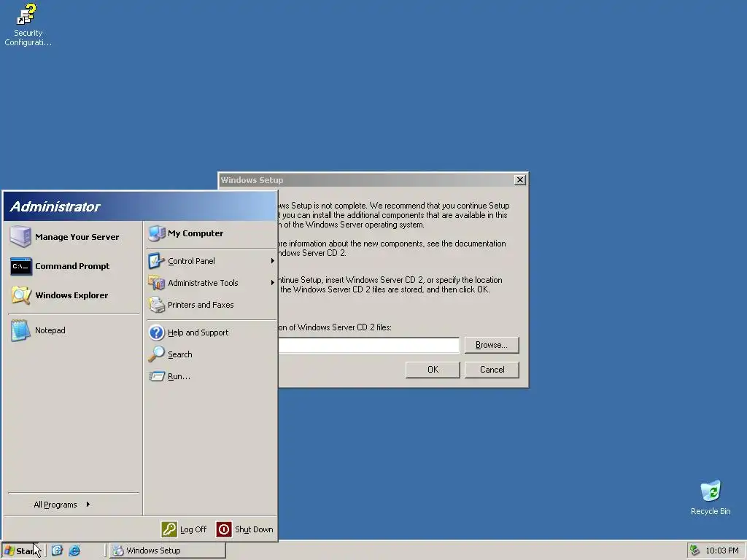Choose Help and Support label
This screenshot has width=747, height=560.
tap(198, 332)
